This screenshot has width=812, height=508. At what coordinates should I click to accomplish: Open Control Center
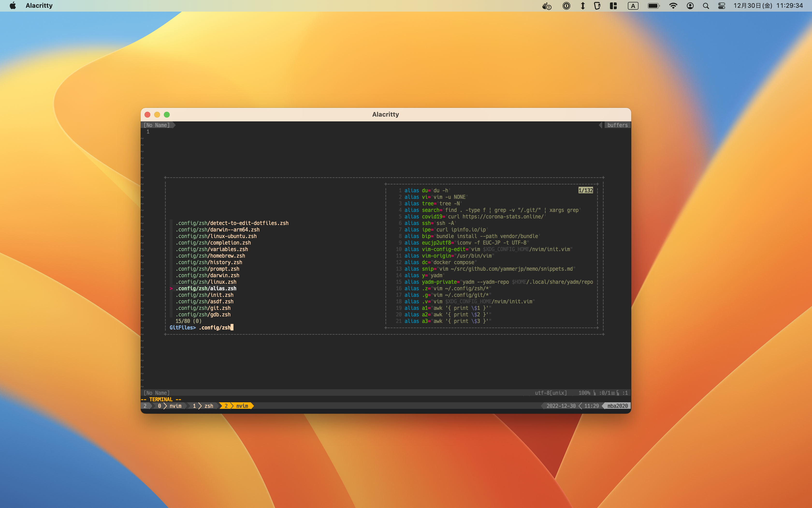[x=722, y=6]
